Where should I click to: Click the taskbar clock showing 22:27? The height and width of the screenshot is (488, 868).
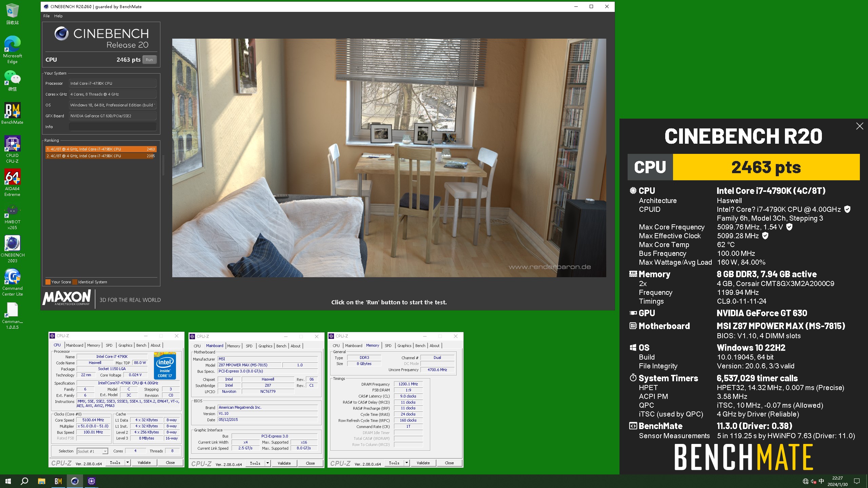coord(837,481)
